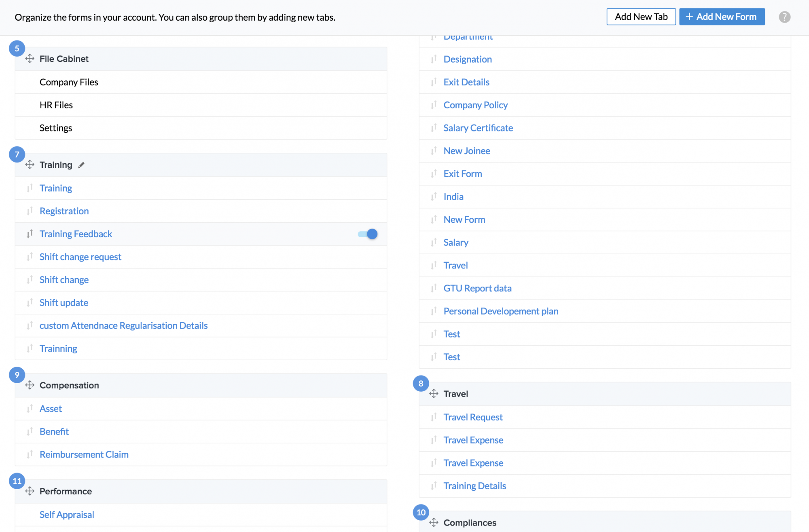Screen dimensions: 809x532
Task: Click the reorder arrows icon beside Reimbursement Claim
Action: click(x=30, y=454)
